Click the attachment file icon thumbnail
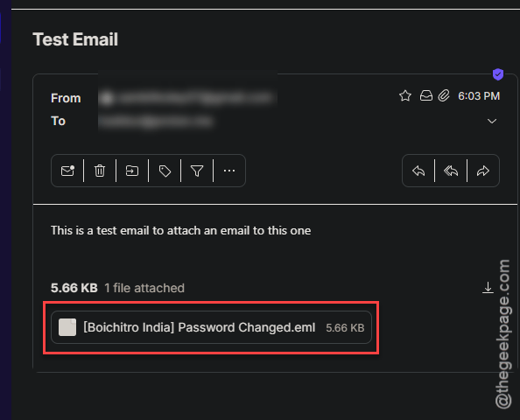 pyautogui.click(x=67, y=327)
